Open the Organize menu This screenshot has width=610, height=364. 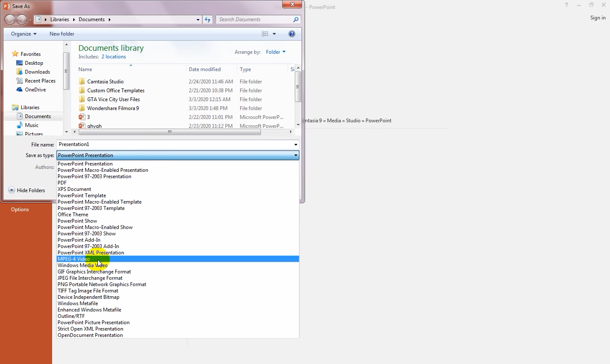[x=24, y=34]
